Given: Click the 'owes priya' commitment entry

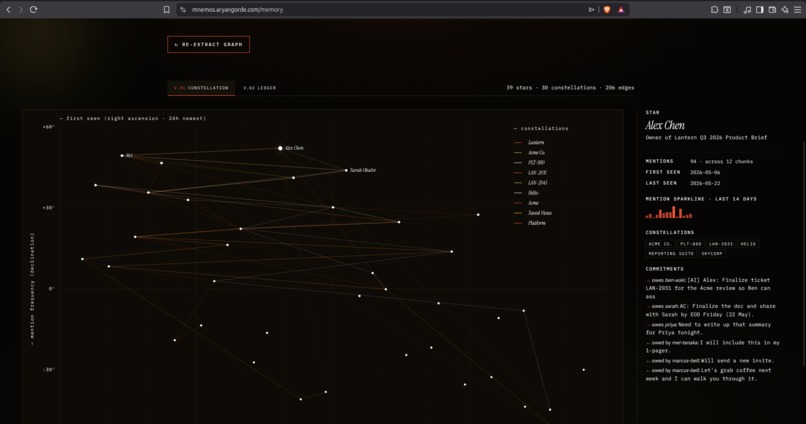Looking at the screenshot, I should pyautogui.click(x=708, y=328).
